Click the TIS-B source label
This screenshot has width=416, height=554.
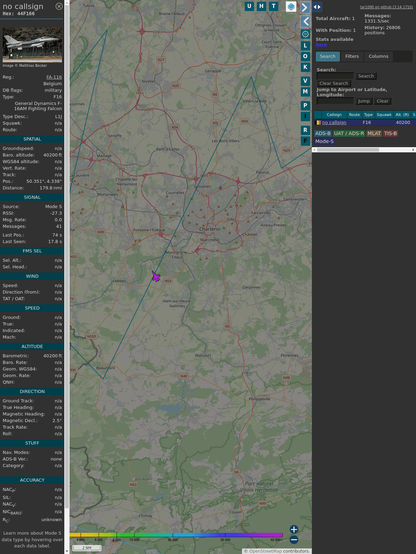[390, 134]
